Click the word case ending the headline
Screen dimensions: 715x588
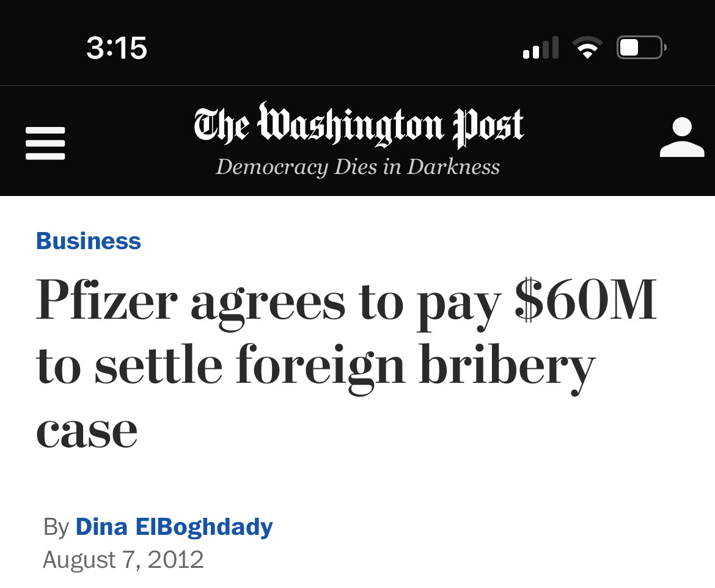coord(87,432)
